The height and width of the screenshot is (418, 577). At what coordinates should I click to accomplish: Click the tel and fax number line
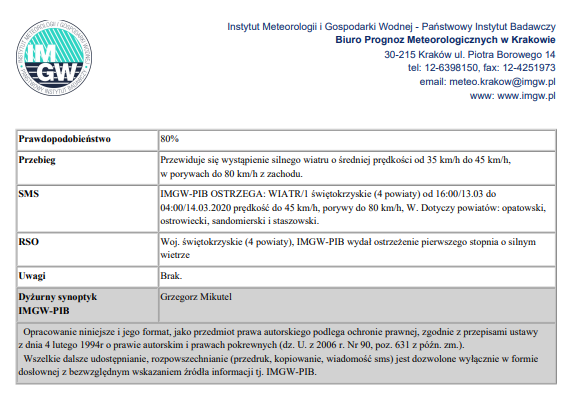pyautogui.click(x=482, y=68)
